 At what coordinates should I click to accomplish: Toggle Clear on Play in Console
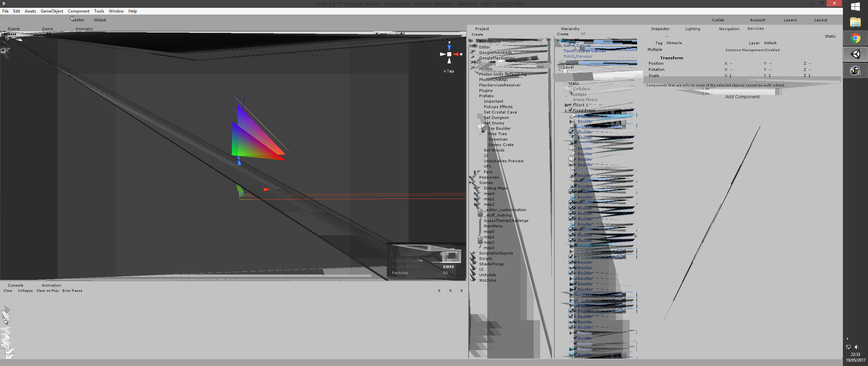47,291
